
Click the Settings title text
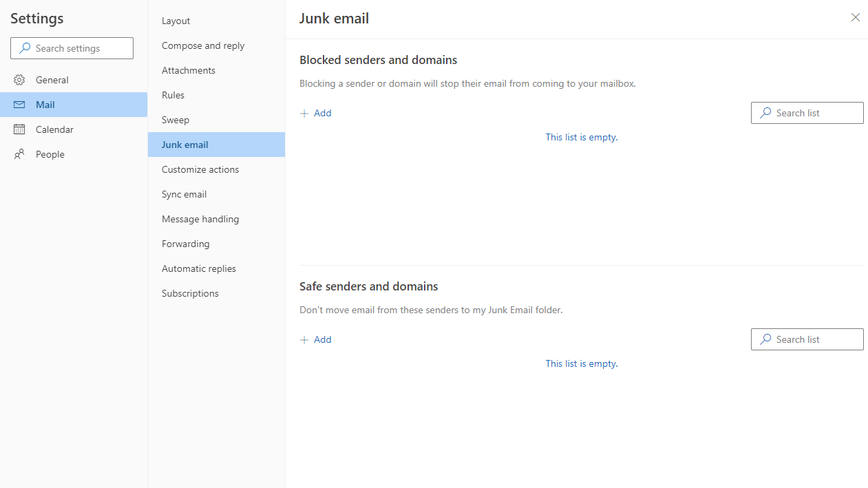[x=37, y=19]
